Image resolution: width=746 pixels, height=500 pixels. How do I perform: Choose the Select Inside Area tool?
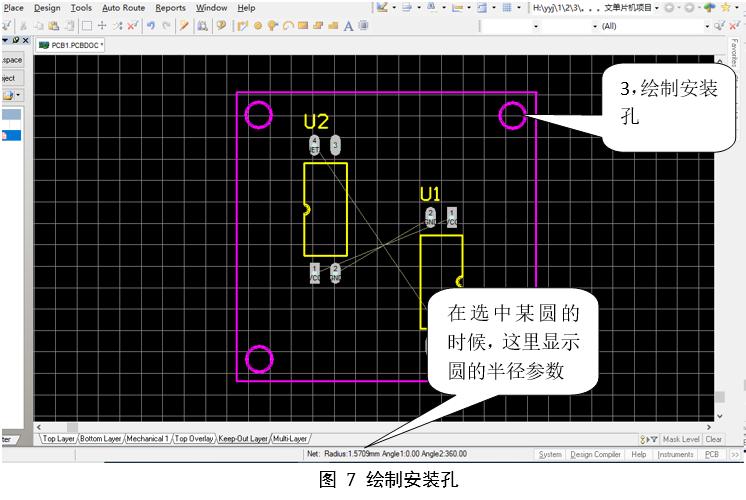87,26
